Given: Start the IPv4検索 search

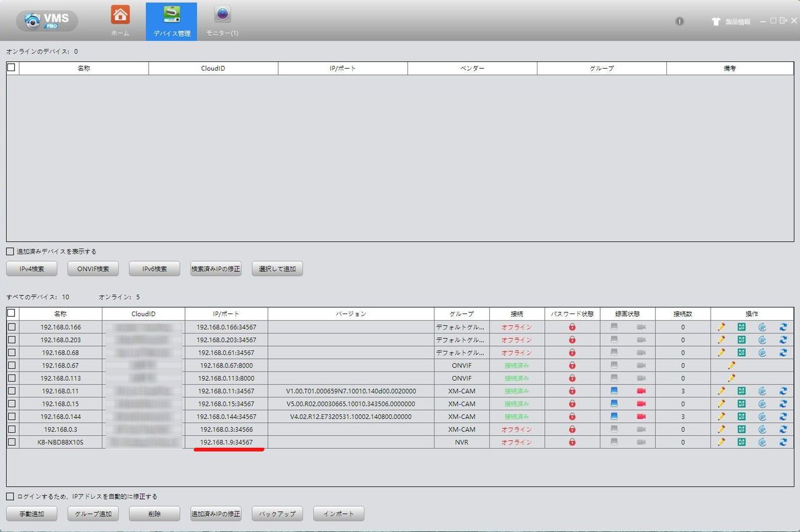Looking at the screenshot, I should coord(32,269).
